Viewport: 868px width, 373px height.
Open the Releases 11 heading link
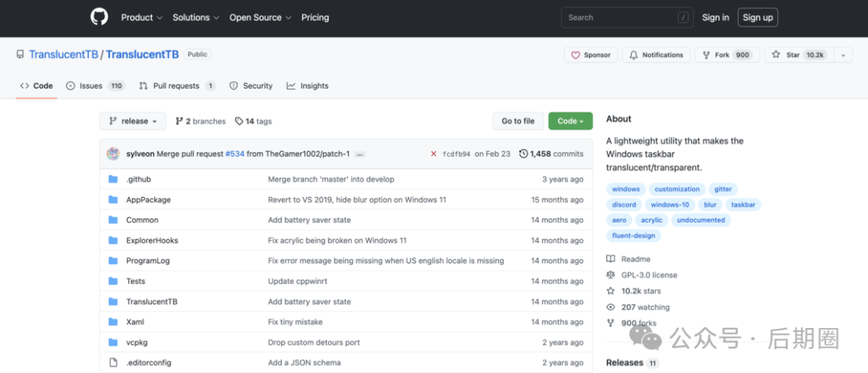(x=632, y=363)
